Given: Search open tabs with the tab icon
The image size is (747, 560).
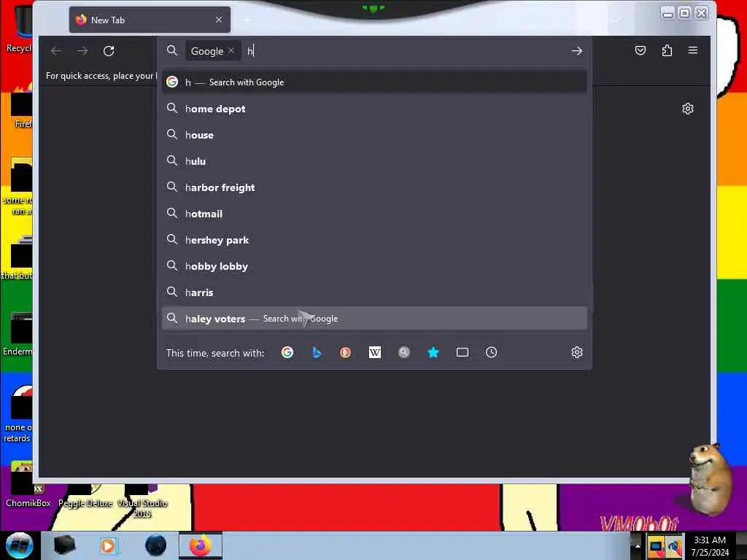Looking at the screenshot, I should click(462, 352).
